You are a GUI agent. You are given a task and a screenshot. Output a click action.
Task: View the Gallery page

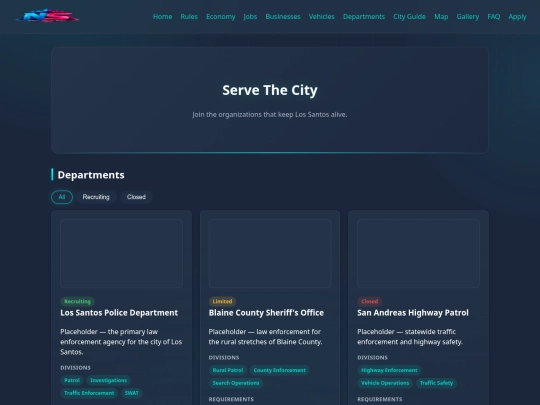pos(468,17)
